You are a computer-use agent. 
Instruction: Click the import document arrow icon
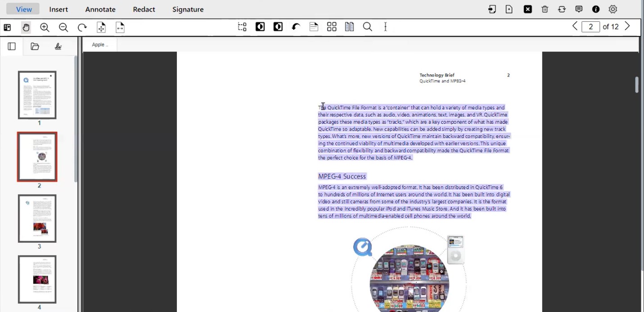tap(492, 9)
